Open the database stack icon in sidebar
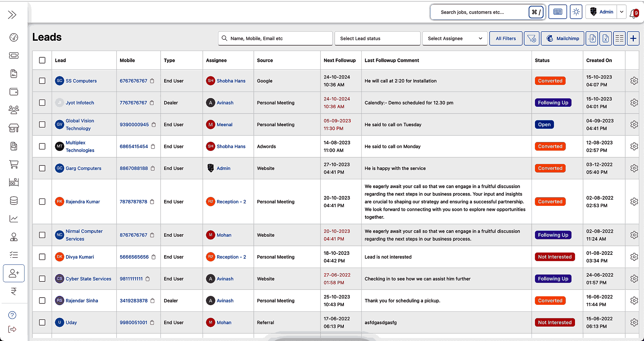644x341 pixels. pos(14,201)
